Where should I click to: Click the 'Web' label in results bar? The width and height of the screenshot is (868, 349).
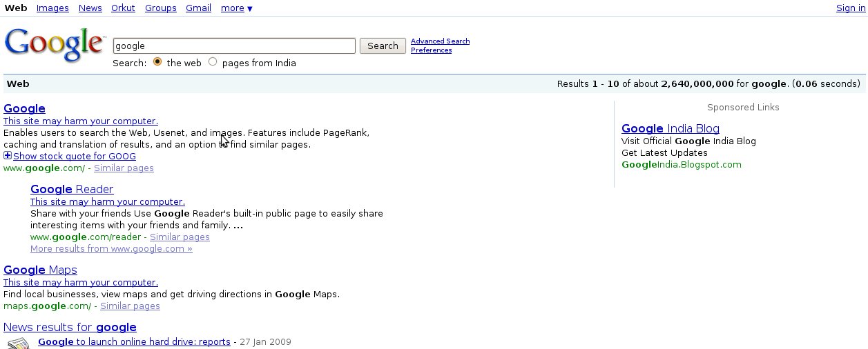[18, 84]
